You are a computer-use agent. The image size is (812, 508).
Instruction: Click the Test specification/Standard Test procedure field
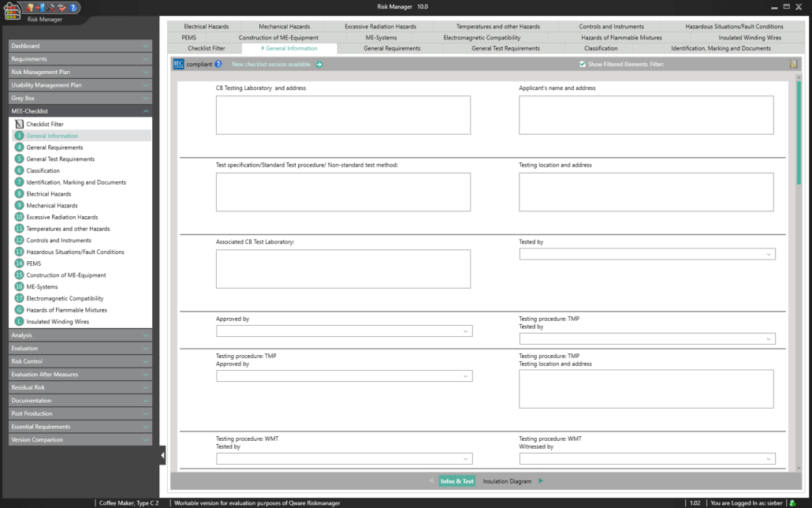[344, 192]
